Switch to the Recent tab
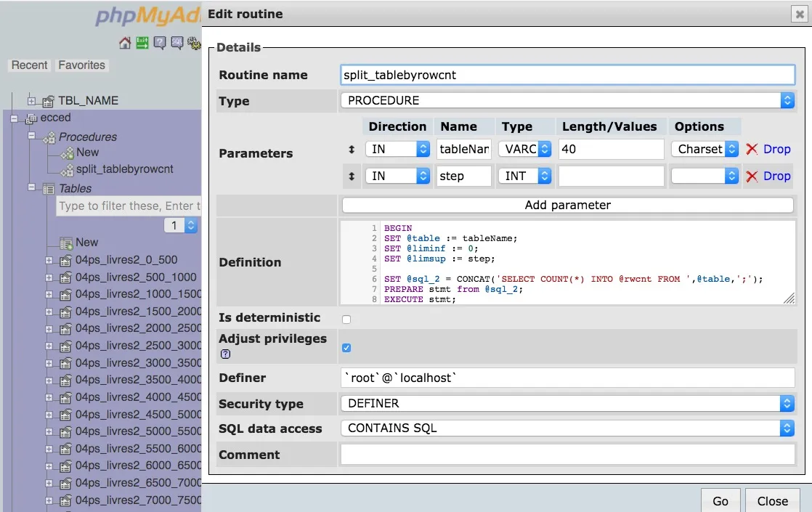Screen dimensions: 812x512 (x=30, y=65)
